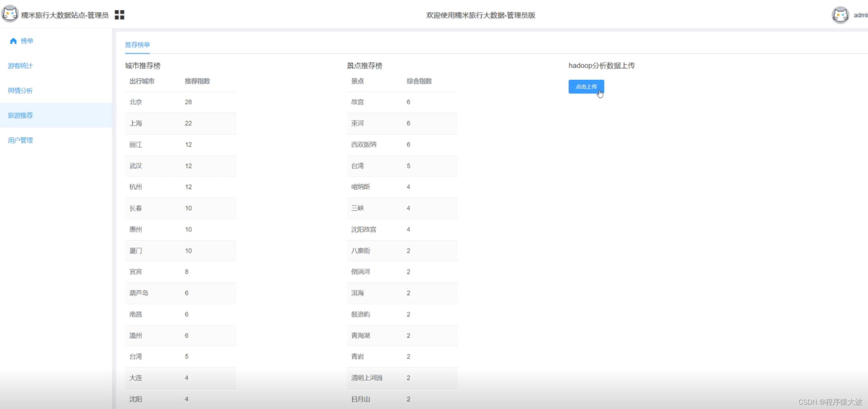The height and width of the screenshot is (409, 868).
Task: Click the hadoop分析数据上传 heading
Action: pos(601,65)
